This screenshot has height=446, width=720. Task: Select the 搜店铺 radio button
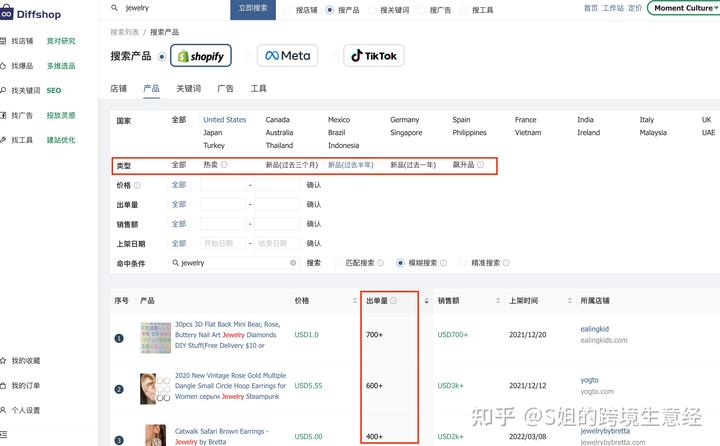click(288, 9)
